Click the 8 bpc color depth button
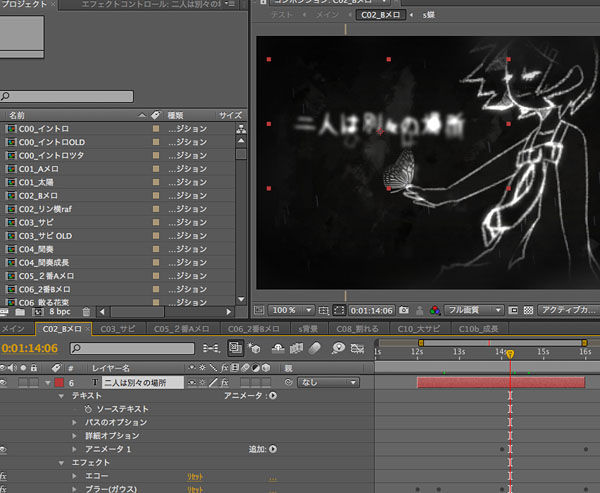Screen dimensions: 600x493 click(60, 312)
